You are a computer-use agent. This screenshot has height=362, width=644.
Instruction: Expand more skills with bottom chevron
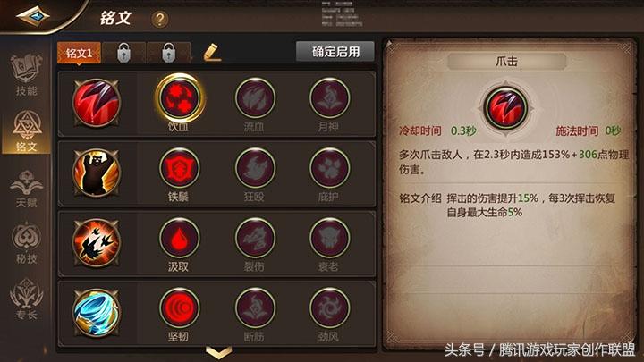tap(218, 352)
